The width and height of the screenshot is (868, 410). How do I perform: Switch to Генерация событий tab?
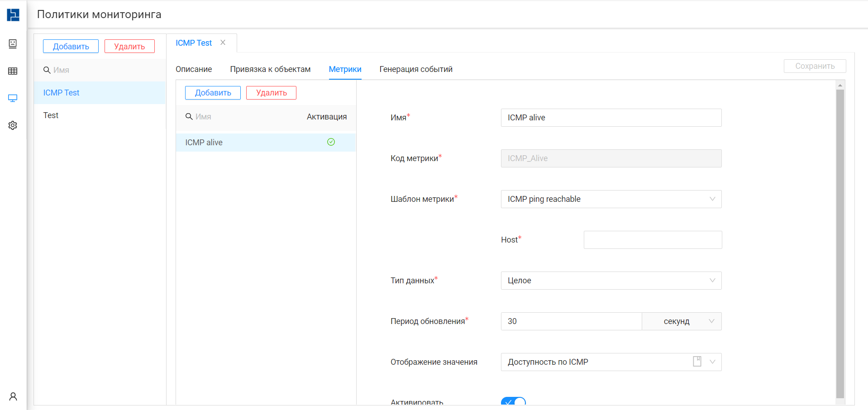[x=416, y=69]
